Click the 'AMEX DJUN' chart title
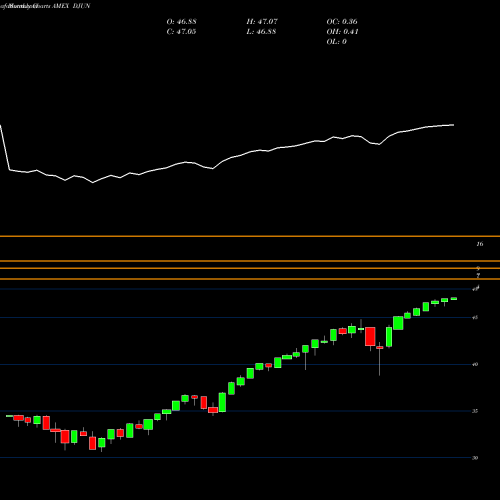This screenshot has height=500, width=500. pyautogui.click(x=71, y=6)
